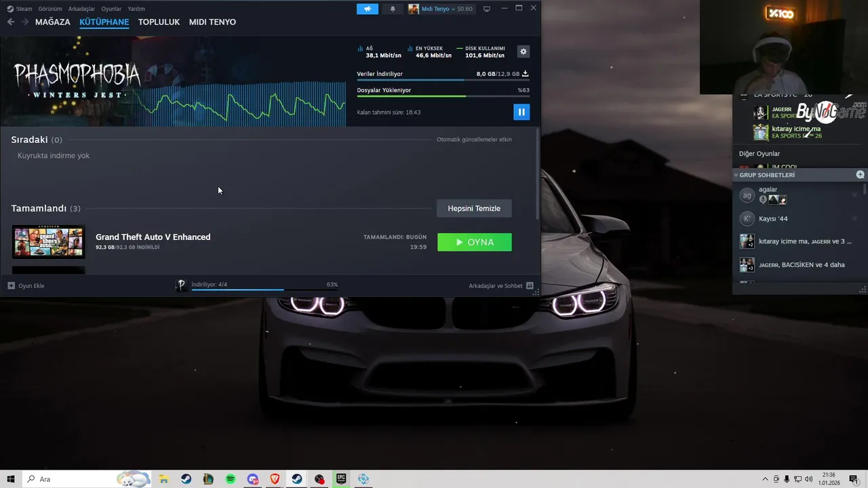The height and width of the screenshot is (488, 868).
Task: Pause the Phasmophobia download
Action: tap(521, 112)
